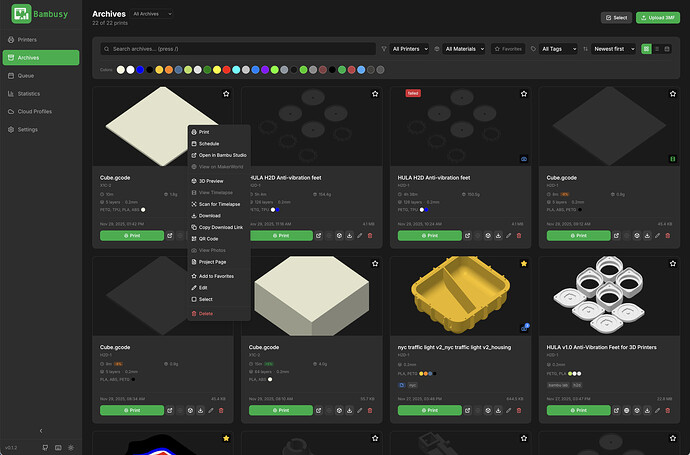Edit the failed HULA H2D archive

tap(509, 236)
